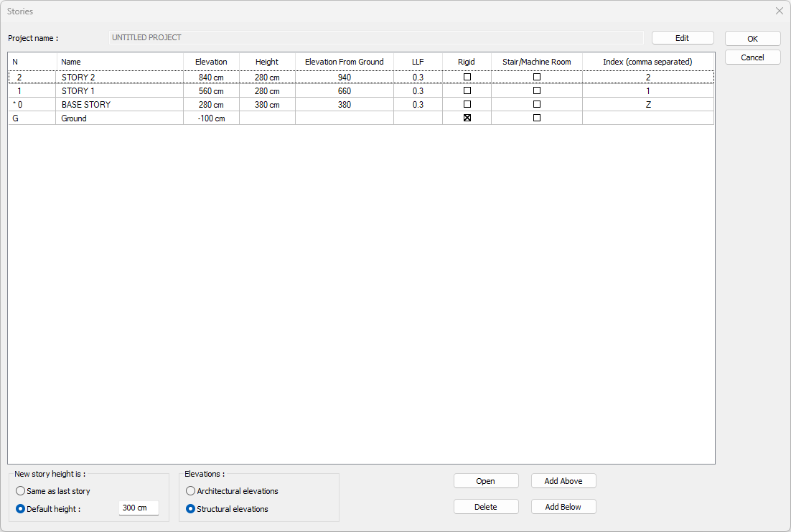Screen dimensions: 791x532
Task: Click Edit next to project name
Action: pos(682,38)
